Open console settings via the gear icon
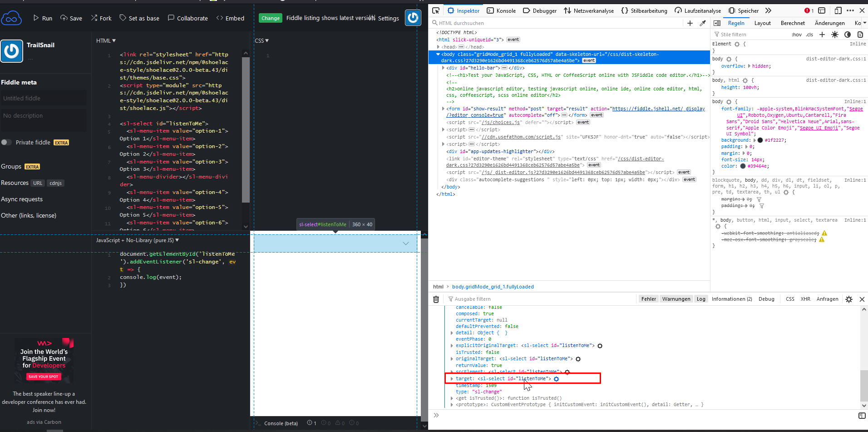 point(849,299)
